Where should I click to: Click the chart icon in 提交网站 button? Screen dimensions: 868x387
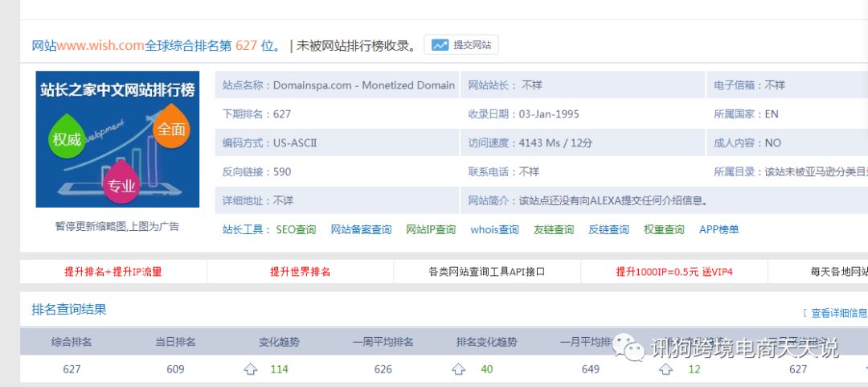pos(440,45)
